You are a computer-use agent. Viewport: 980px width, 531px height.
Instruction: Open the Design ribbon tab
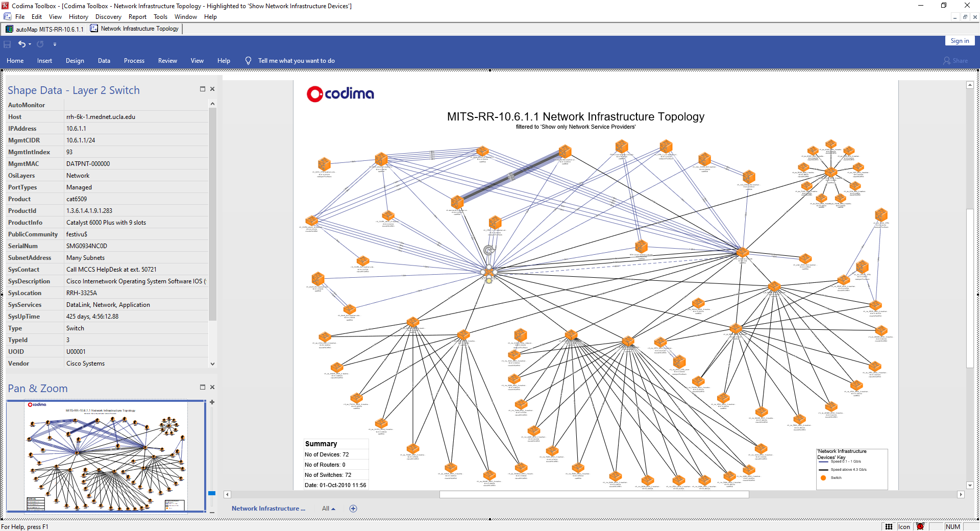[75, 61]
